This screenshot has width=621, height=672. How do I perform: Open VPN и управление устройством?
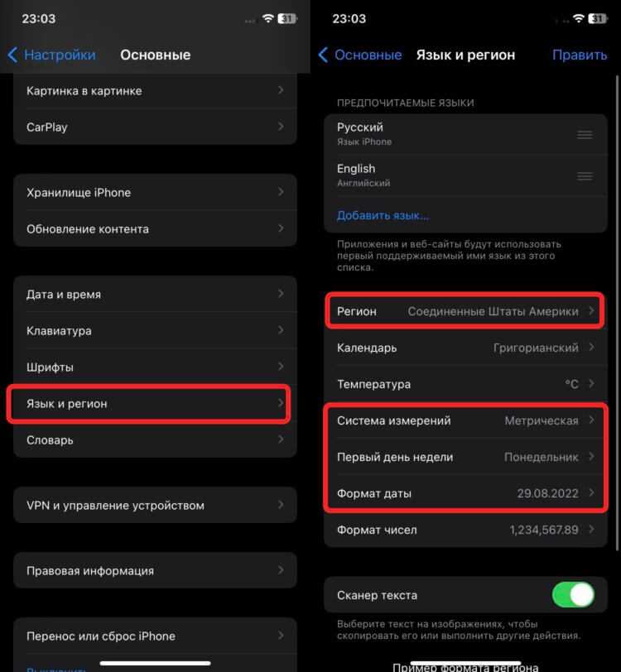[x=155, y=506]
